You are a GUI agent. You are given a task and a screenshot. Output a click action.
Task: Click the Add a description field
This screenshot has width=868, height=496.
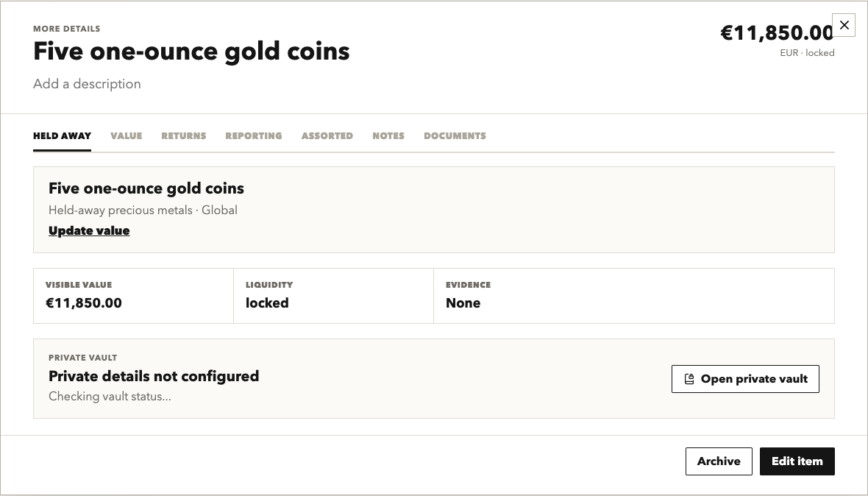[x=87, y=84]
